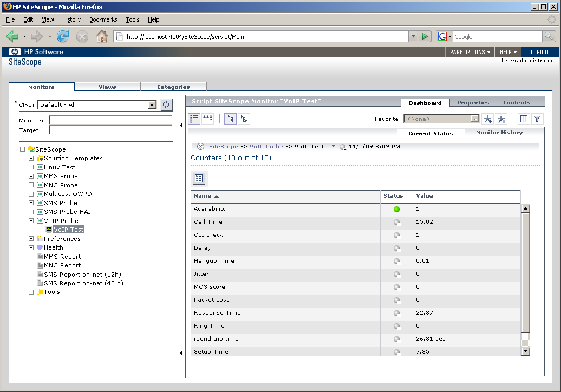Viewport: 561px width, 392px height.
Task: Collapse the left panel with the upper splitter arrow
Action: (181, 125)
